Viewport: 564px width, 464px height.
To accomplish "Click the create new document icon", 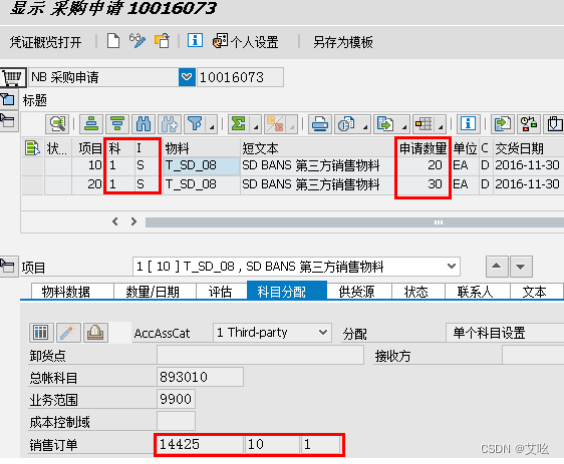I will pyautogui.click(x=113, y=41).
